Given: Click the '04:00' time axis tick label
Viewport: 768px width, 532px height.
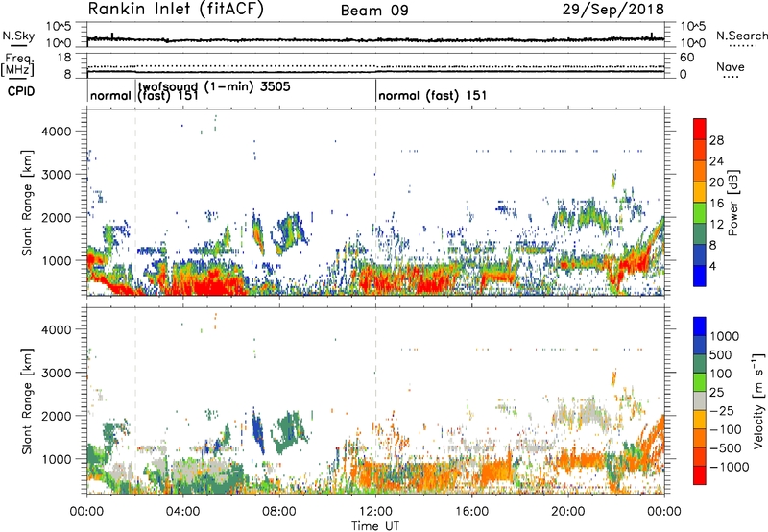Looking at the screenshot, I should pos(183,512).
